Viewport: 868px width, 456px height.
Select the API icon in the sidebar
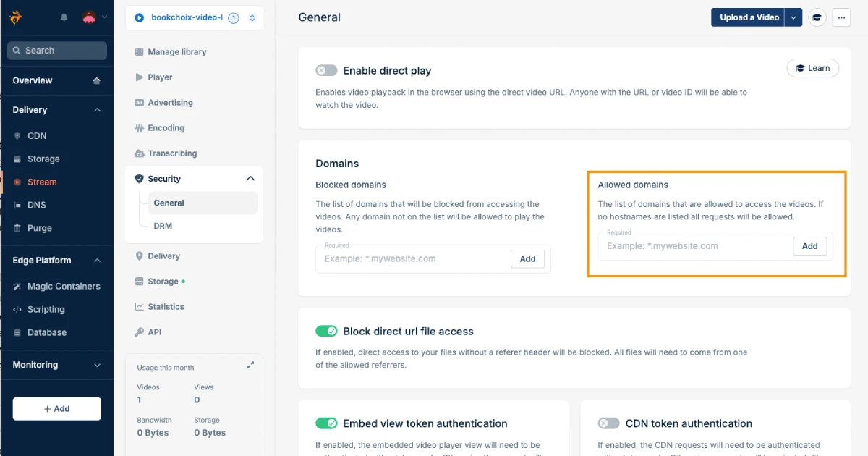140,332
